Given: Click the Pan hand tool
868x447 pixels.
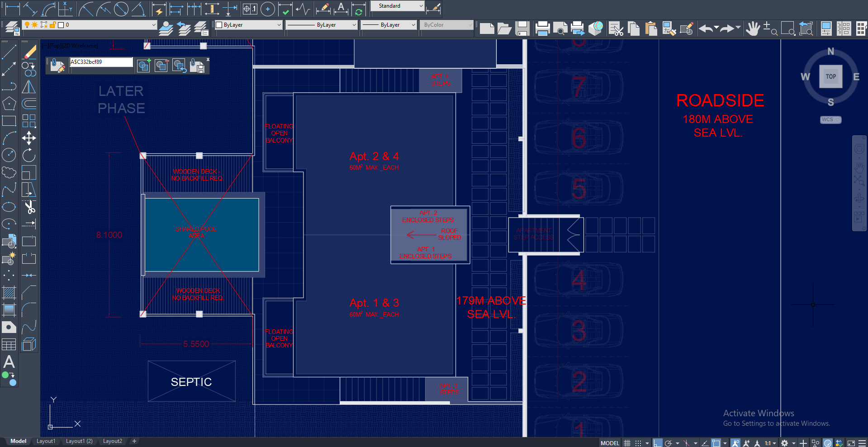Looking at the screenshot, I should coord(753,29).
